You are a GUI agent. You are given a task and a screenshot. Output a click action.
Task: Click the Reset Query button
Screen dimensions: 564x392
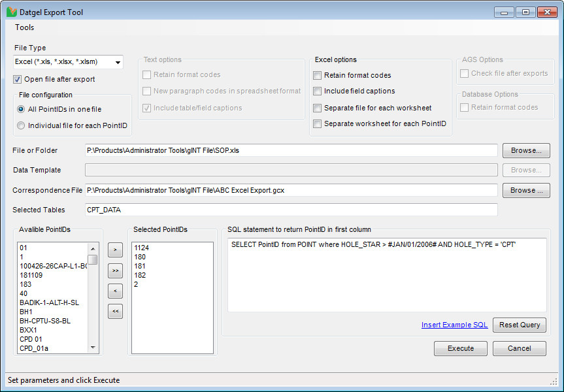[520, 325]
